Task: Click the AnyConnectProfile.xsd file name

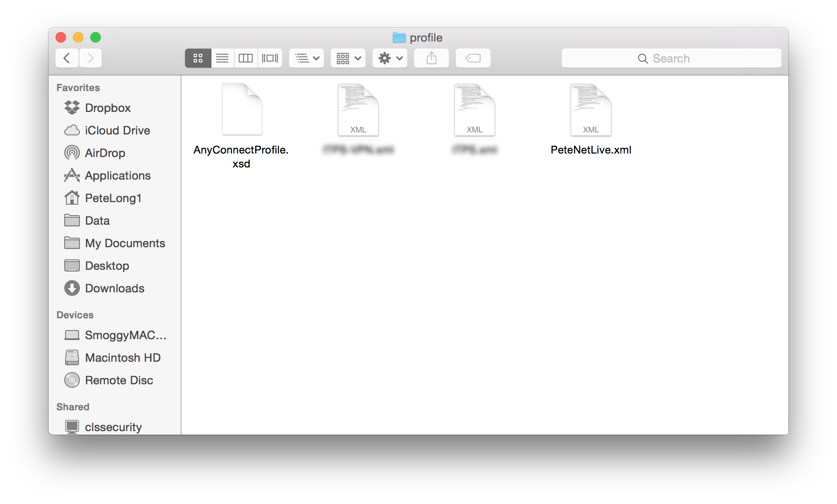Action: point(241,157)
